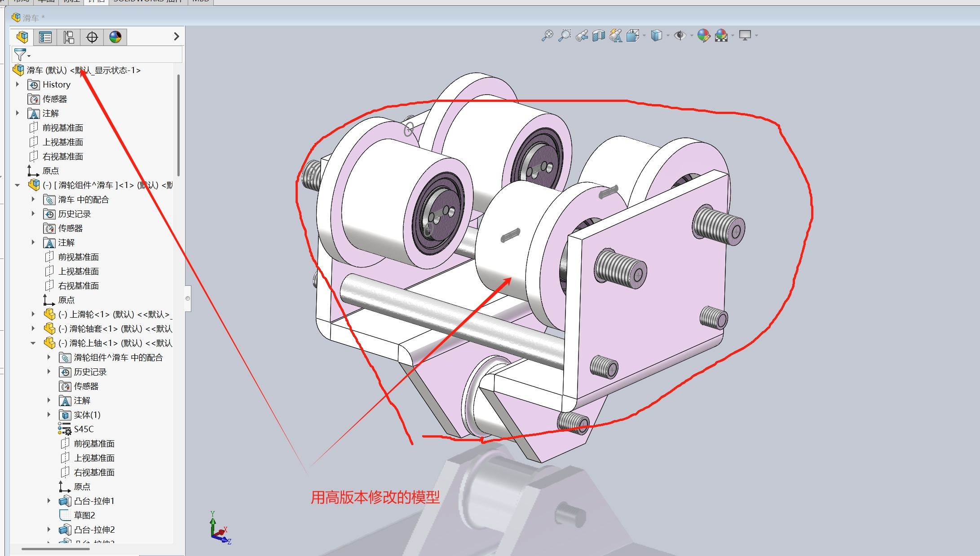
Task: Click the feature tree filter funnel
Action: pos(20,55)
